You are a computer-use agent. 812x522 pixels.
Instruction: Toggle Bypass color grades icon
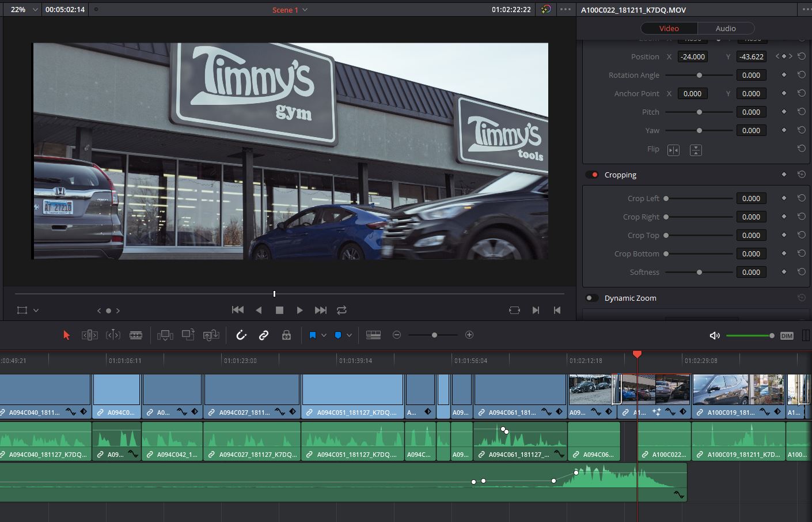[546, 9]
